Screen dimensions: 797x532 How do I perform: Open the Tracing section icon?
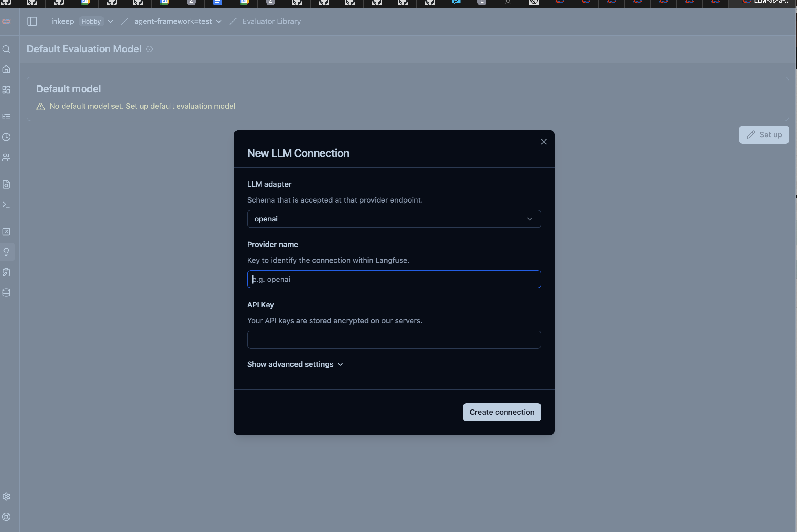[6, 116]
